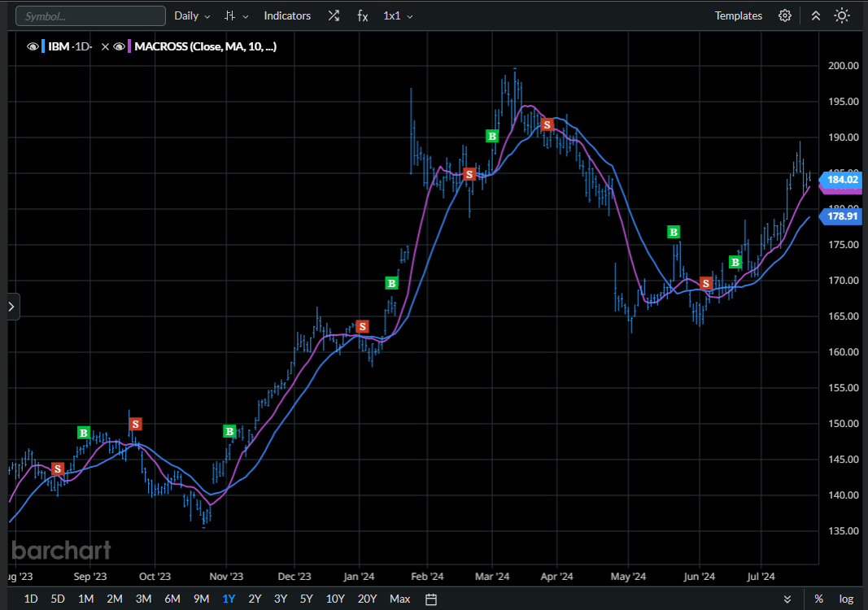This screenshot has width=868, height=610.
Task: Expand the 1x1 grid layout dropdown
Action: 398,16
